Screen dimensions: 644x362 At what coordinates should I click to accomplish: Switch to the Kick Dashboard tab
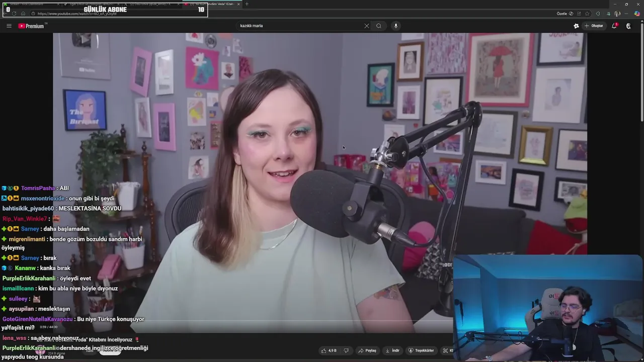click(x=30, y=4)
